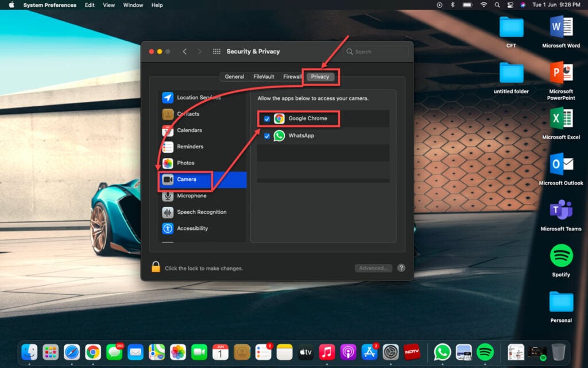Image resolution: width=588 pixels, height=368 pixels.
Task: Open the Bluetooth menu bar icon
Action: coord(452,5)
